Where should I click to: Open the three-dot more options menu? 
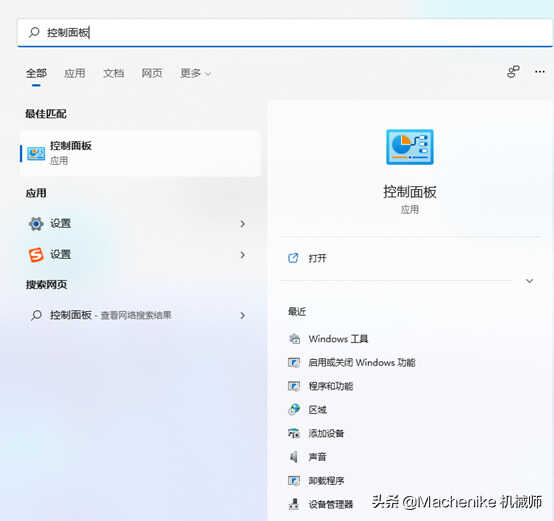(x=540, y=72)
